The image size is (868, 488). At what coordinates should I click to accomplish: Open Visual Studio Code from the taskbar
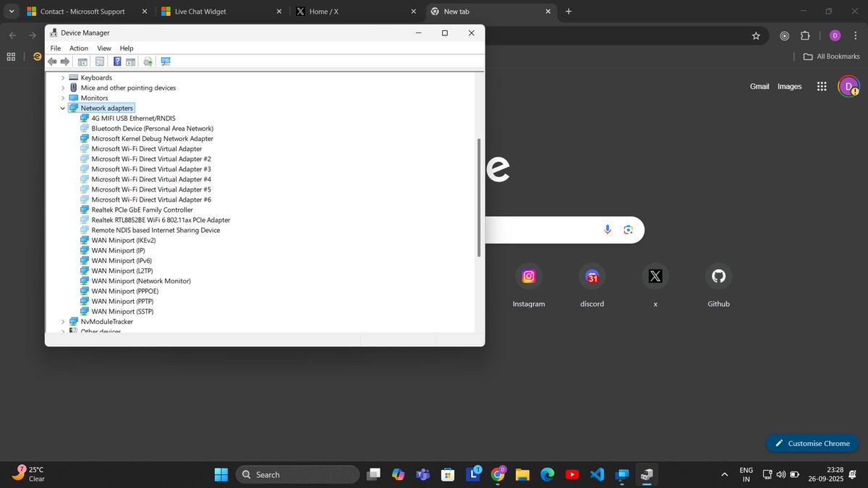pos(597,474)
